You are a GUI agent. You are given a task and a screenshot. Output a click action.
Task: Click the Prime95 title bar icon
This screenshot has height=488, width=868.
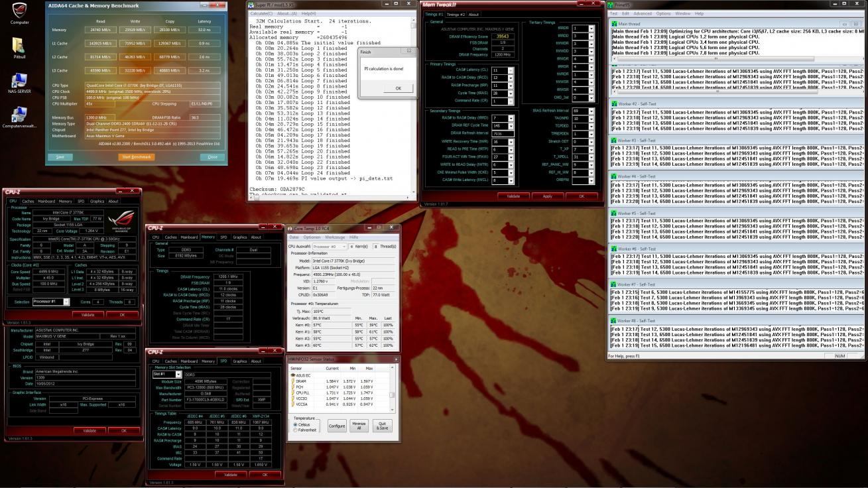(611, 5)
